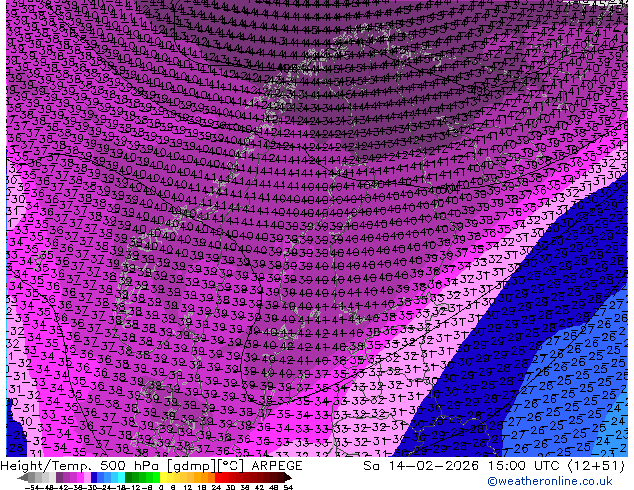634x490 pixels.
Task: Pick the yellow swatch above the 0 label
Action: [x=163, y=478]
